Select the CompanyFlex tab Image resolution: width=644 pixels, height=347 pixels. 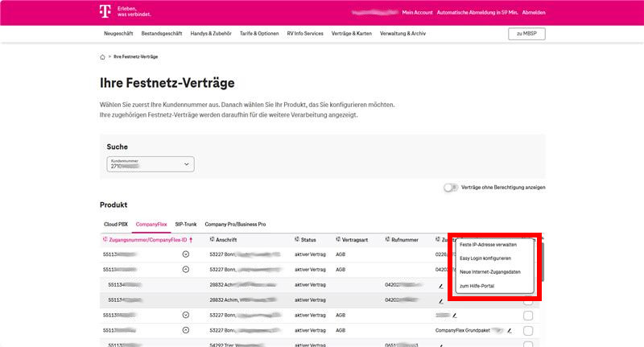(x=151, y=225)
